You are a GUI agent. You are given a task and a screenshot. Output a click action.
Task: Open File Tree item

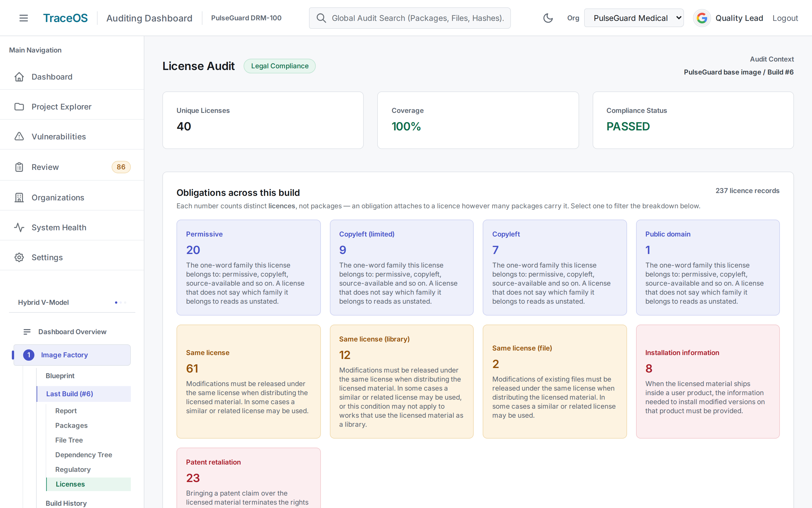click(x=69, y=441)
